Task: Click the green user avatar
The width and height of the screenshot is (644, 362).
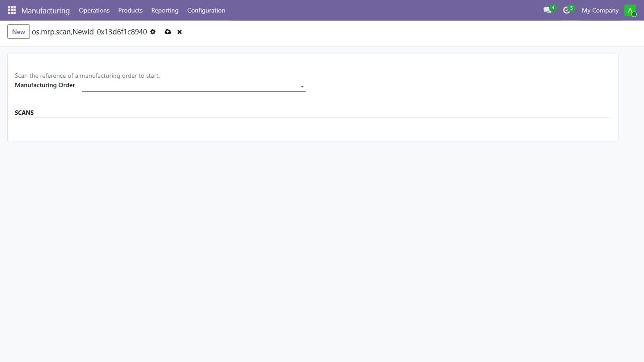Action: (x=630, y=10)
